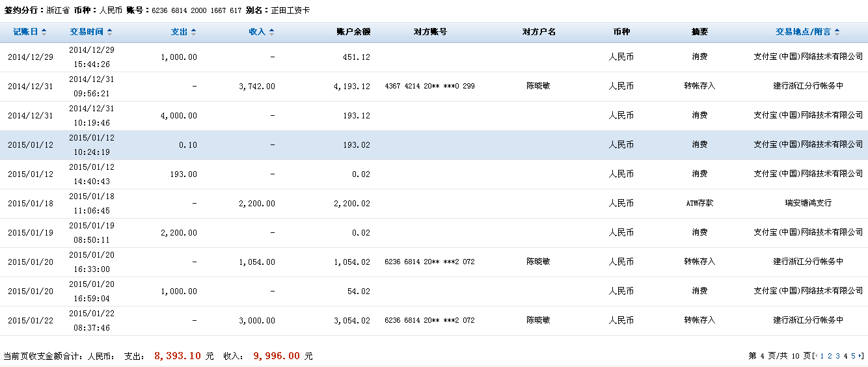
Task: Select the ATM存款 transaction row
Action: [x=433, y=204]
